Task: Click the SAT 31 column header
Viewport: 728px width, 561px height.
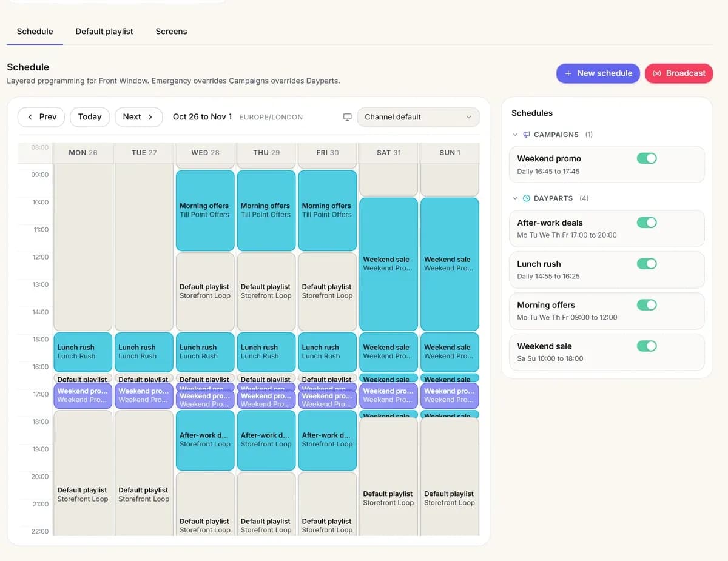Action: (388, 153)
